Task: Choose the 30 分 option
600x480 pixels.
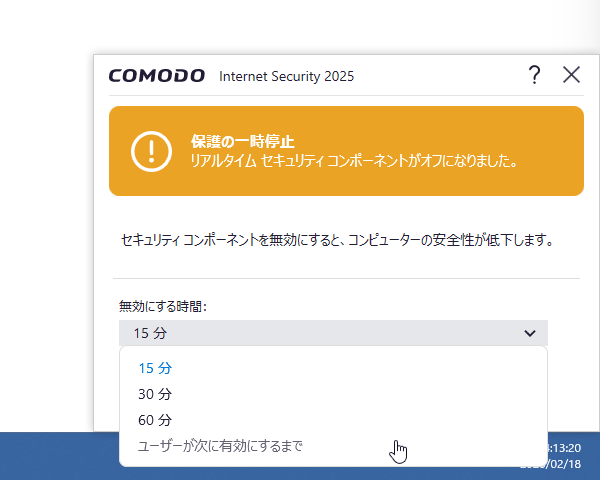Action: (155, 394)
